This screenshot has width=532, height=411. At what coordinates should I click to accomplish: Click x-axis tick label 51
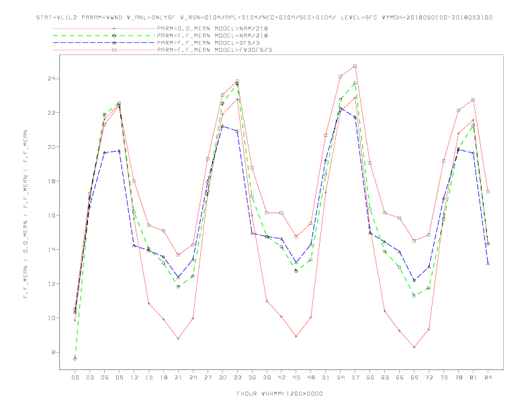pos(326,377)
